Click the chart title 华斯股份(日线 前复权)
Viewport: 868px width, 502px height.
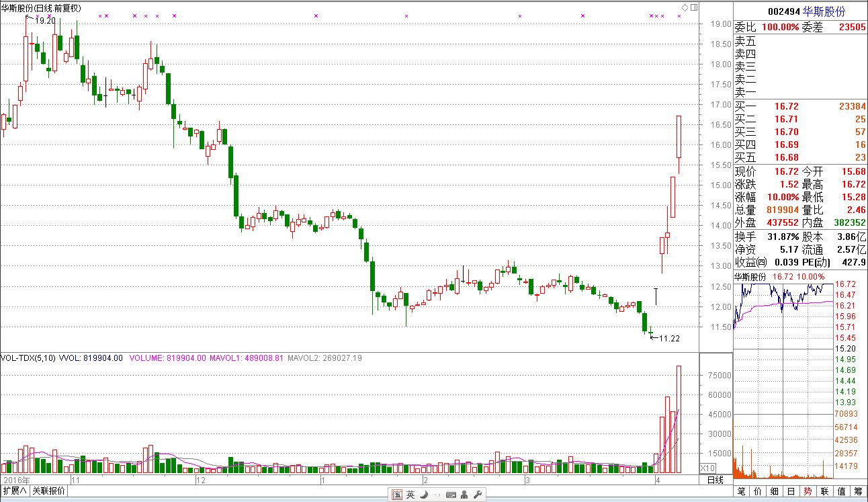(x=42, y=8)
